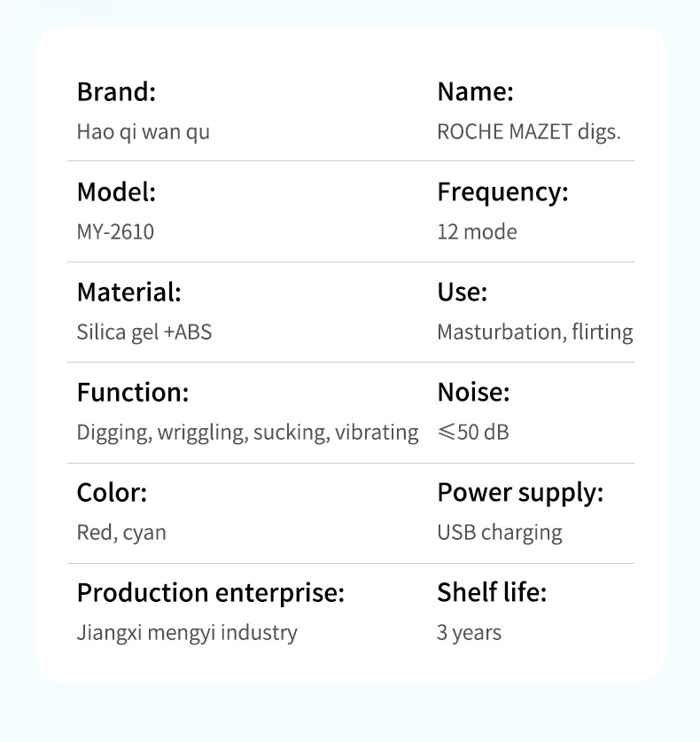Select the "3 years" shelf life value

[469, 633]
